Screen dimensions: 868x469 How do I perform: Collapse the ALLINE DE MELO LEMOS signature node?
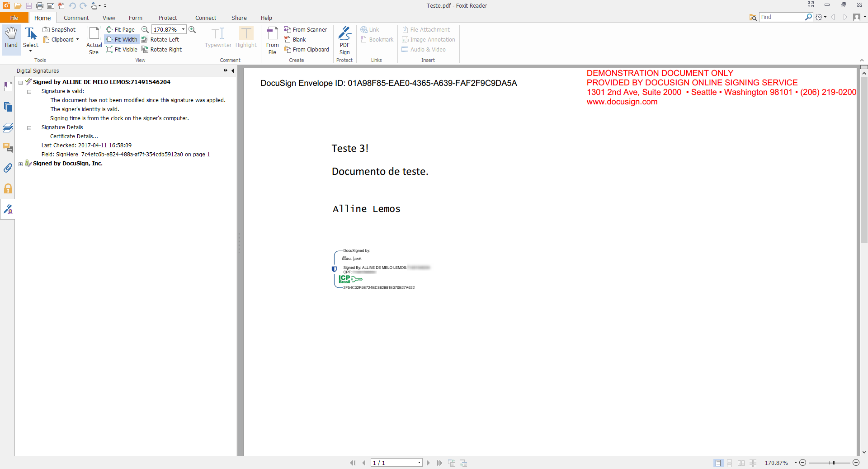coord(20,83)
